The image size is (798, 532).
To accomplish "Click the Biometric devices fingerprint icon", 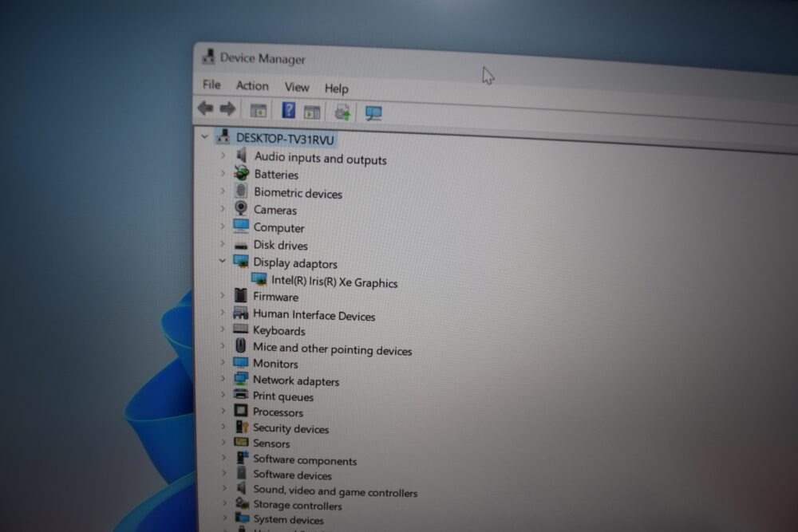I will tap(241, 191).
